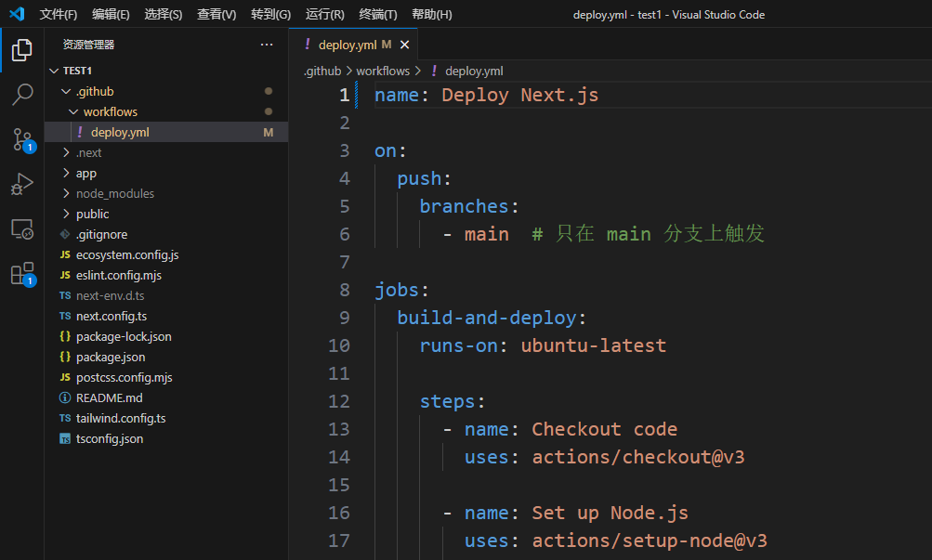Expand the .next folder
The image size is (932, 560).
click(x=66, y=152)
